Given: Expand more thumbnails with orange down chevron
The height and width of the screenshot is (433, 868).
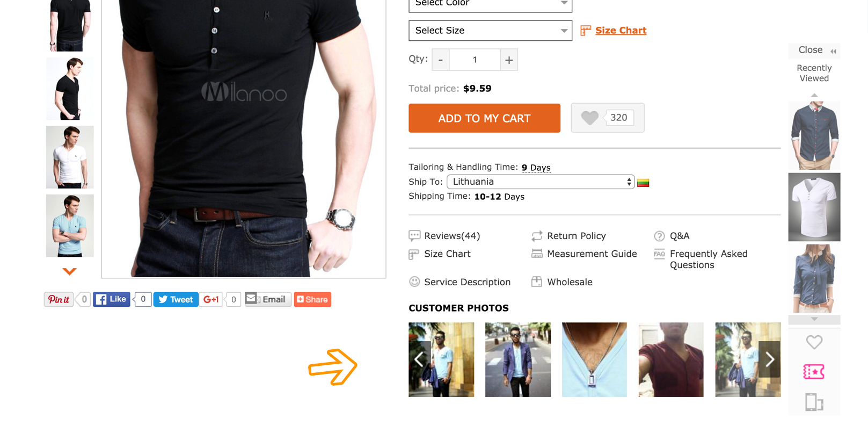Looking at the screenshot, I should pyautogui.click(x=69, y=271).
